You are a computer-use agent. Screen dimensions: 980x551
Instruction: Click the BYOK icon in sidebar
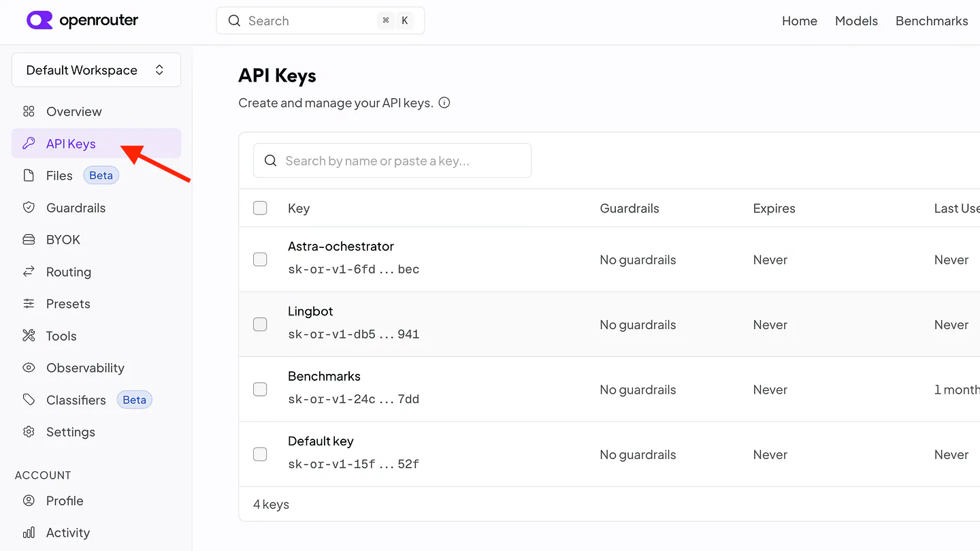29,240
